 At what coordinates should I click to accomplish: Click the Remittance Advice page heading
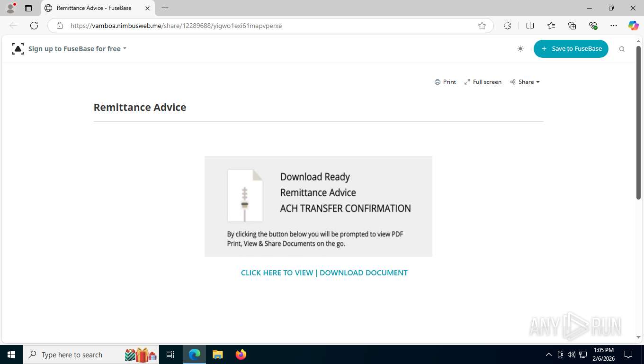click(x=140, y=107)
